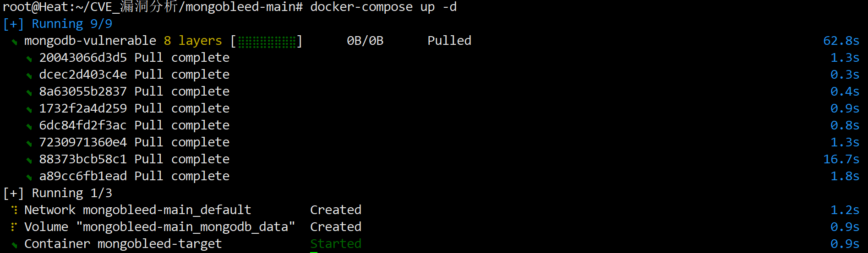Click the green checkmark beside Container mongobleed-target

[15, 245]
